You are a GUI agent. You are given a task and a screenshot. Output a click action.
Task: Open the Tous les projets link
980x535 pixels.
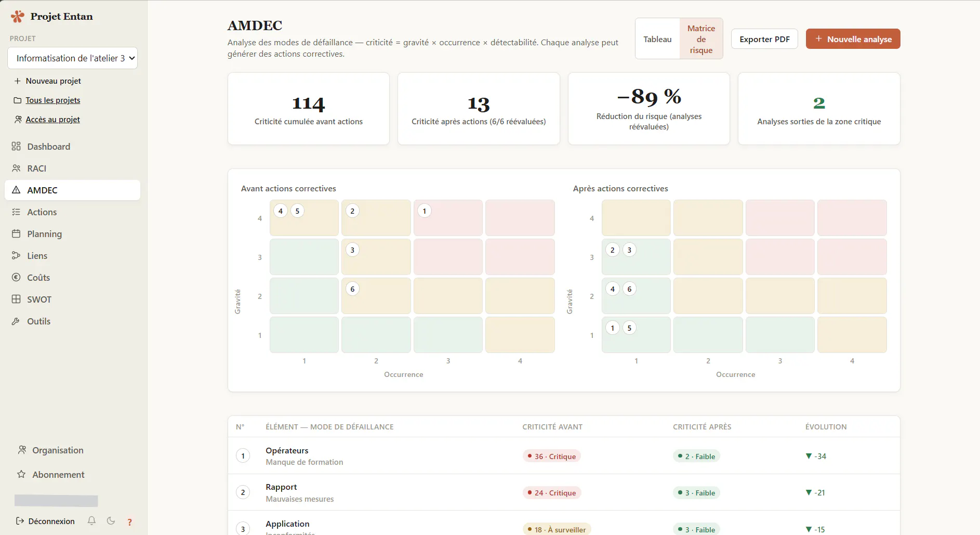pos(53,100)
